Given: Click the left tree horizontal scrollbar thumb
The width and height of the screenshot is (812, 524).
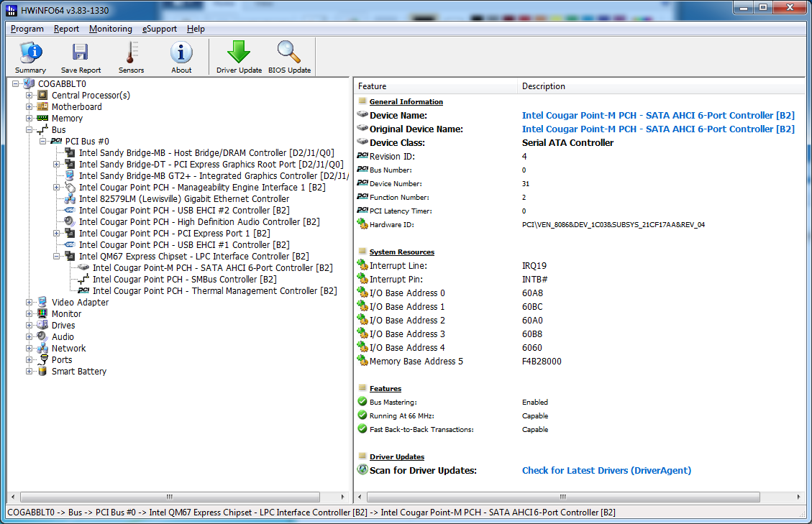Looking at the screenshot, I should pos(170,497).
